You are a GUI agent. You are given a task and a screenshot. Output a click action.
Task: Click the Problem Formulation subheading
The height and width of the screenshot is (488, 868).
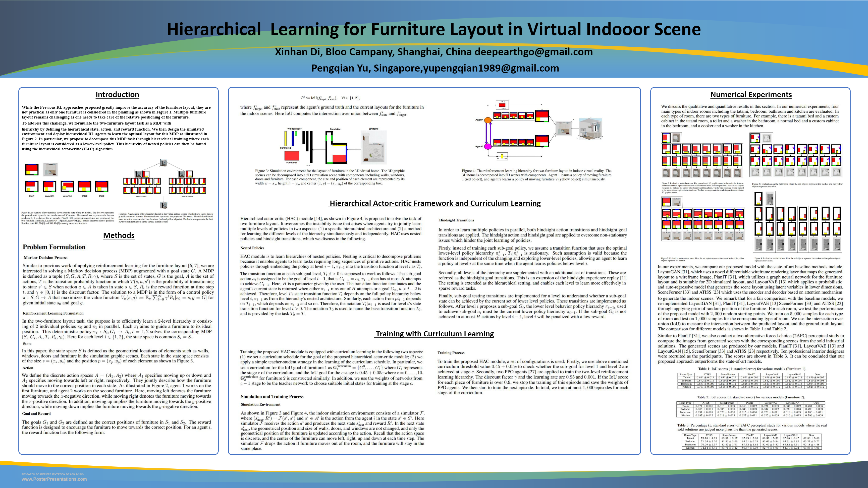(x=54, y=247)
